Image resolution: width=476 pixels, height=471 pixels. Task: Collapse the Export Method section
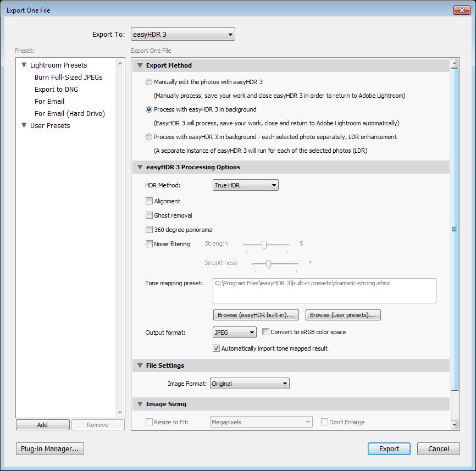[140, 65]
